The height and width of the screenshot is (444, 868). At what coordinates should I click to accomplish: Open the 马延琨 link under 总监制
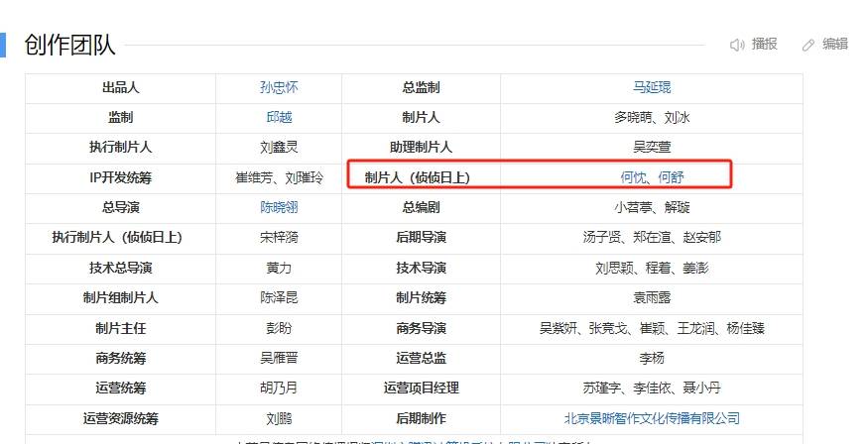click(x=652, y=87)
